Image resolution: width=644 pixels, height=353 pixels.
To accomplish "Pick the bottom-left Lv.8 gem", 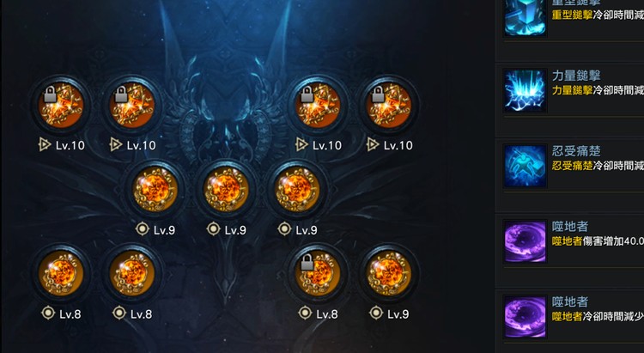I will pyautogui.click(x=61, y=273).
